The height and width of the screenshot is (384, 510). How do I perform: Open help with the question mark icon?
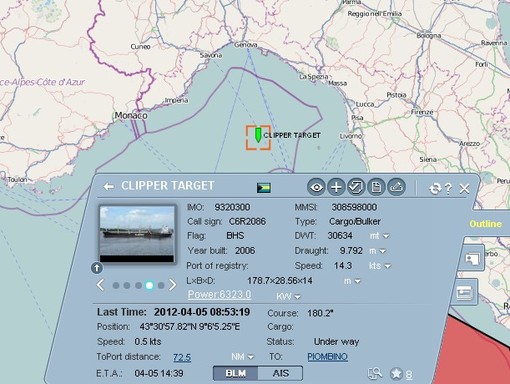448,189
